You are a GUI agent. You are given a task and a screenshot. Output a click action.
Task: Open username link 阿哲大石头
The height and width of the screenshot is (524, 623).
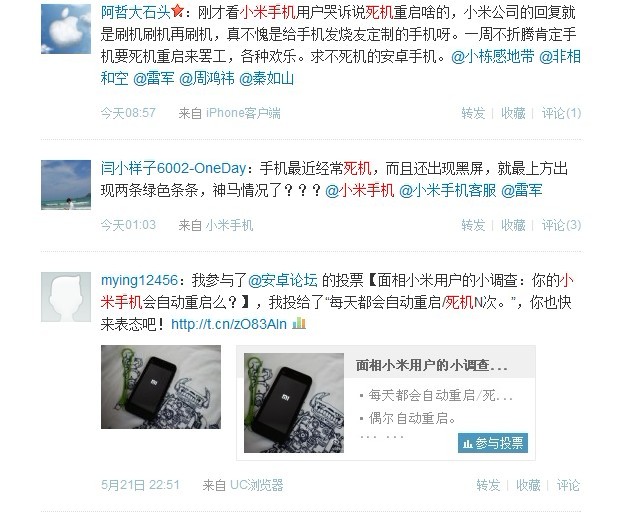pos(136,13)
